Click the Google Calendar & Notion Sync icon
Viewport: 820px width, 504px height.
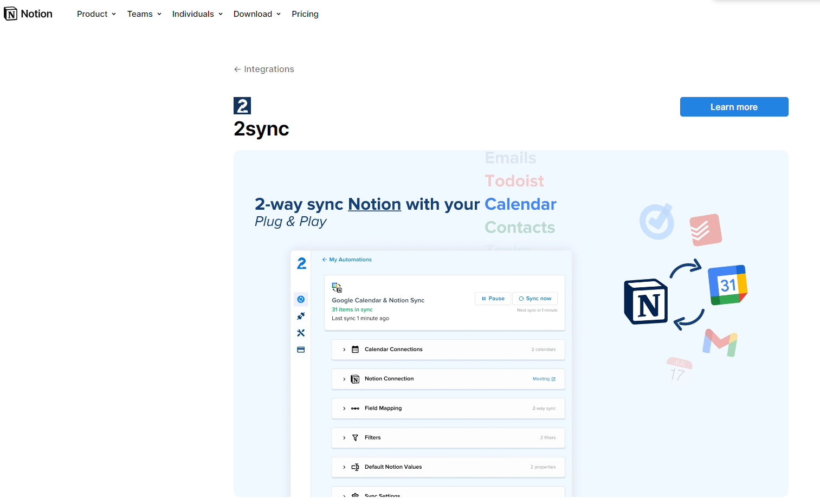(337, 288)
